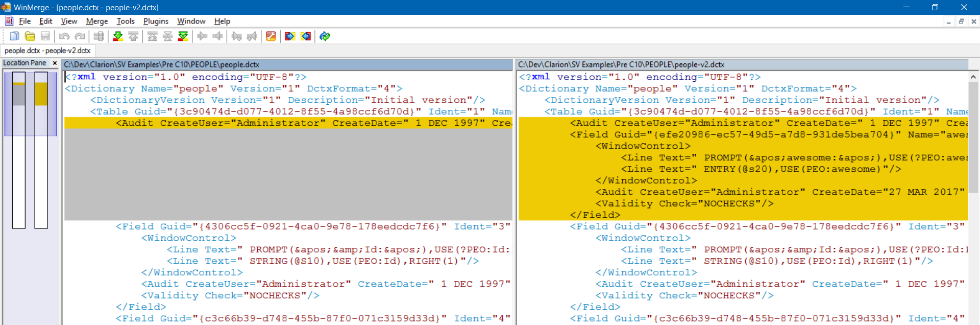Open the Merge menu

(x=97, y=21)
